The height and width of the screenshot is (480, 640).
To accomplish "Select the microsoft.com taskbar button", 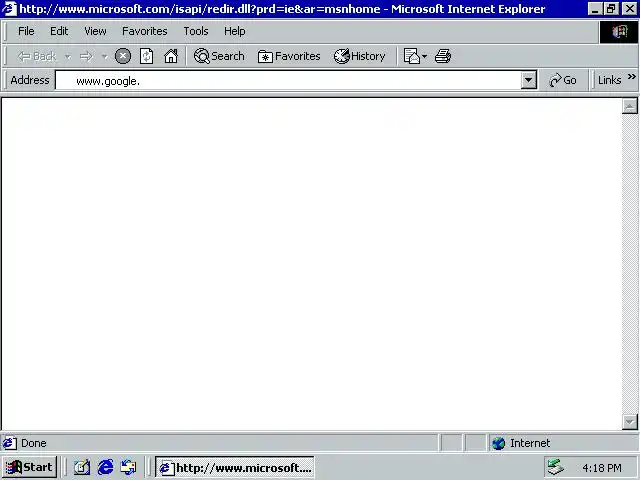I will (x=235, y=467).
